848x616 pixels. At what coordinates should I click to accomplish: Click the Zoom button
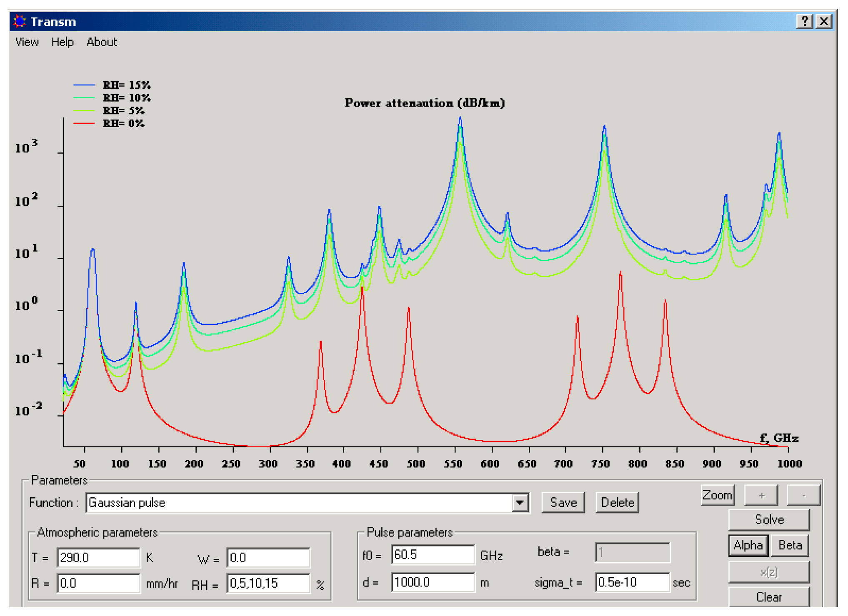(x=717, y=495)
